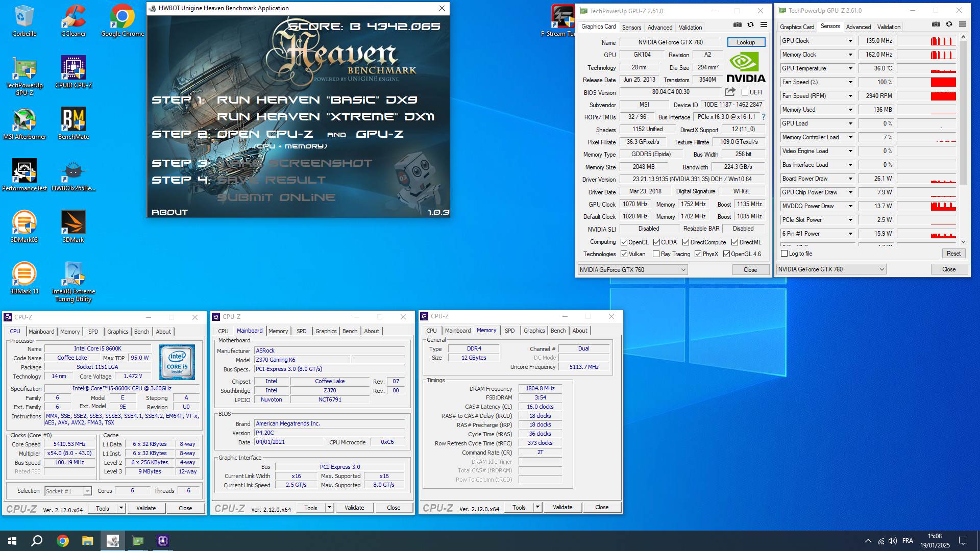The width and height of the screenshot is (980, 551).
Task: Click the refresh icon in GPU-Z Graphics Card window
Action: coord(750,24)
